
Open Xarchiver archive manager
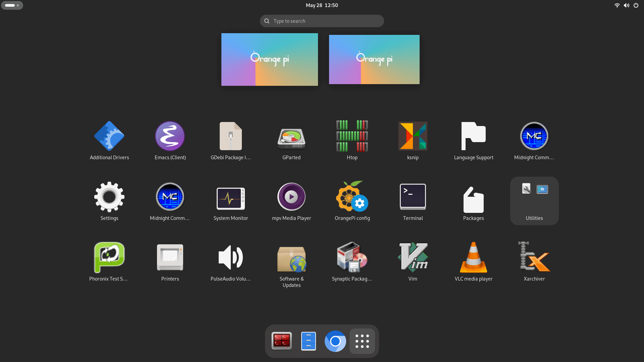534,262
